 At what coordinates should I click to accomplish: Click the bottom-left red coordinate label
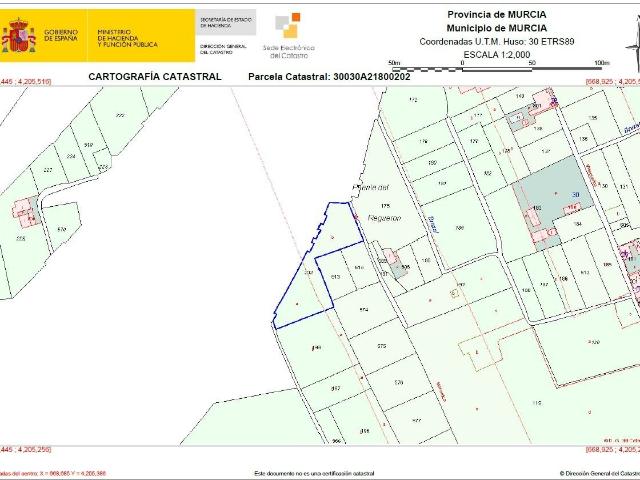pyautogui.click(x=26, y=449)
